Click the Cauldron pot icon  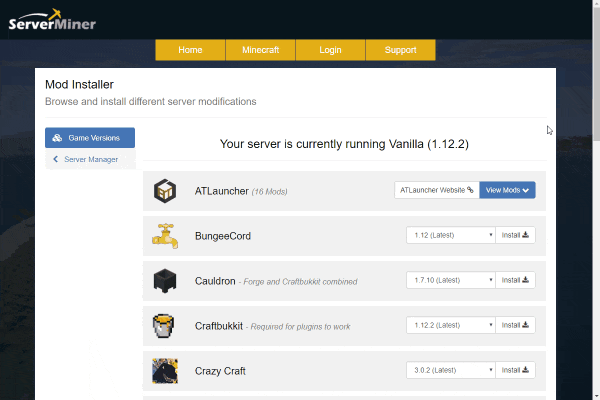(x=165, y=281)
